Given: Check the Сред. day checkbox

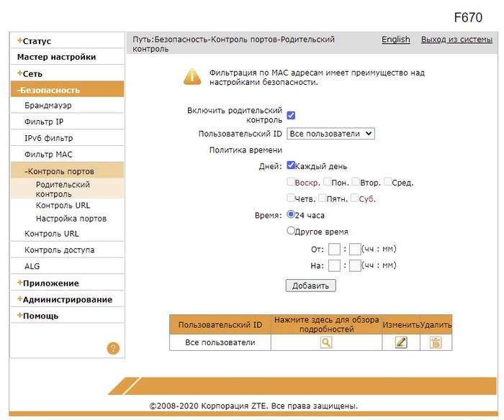Looking at the screenshot, I should point(387,182).
